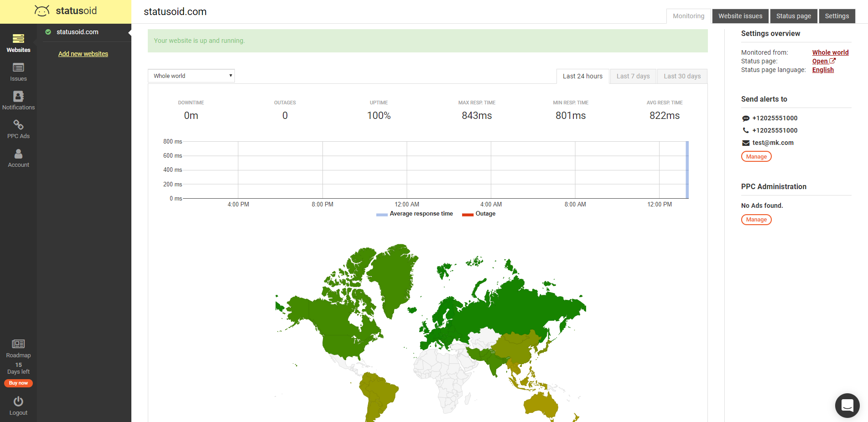Open the chat support widget
Image resolution: width=868 pixels, height=422 pixels.
pyautogui.click(x=847, y=405)
